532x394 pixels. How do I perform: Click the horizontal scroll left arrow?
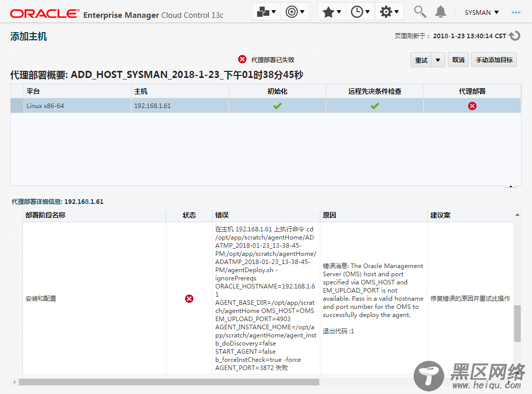pyautogui.click(x=14, y=382)
